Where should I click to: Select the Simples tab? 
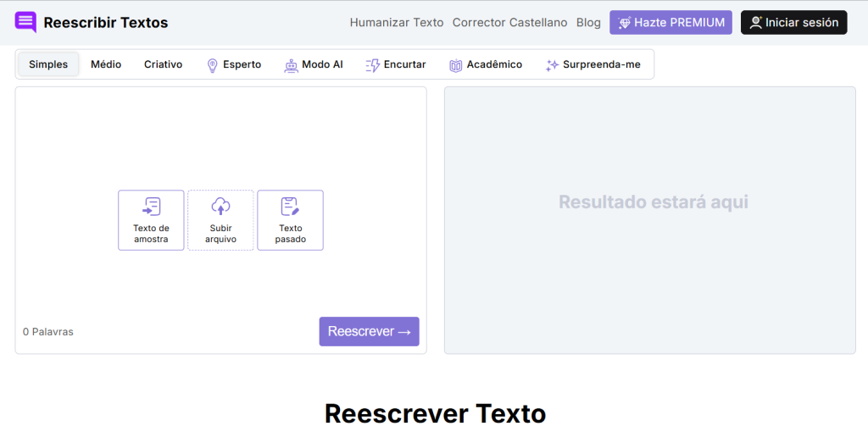[x=48, y=64]
